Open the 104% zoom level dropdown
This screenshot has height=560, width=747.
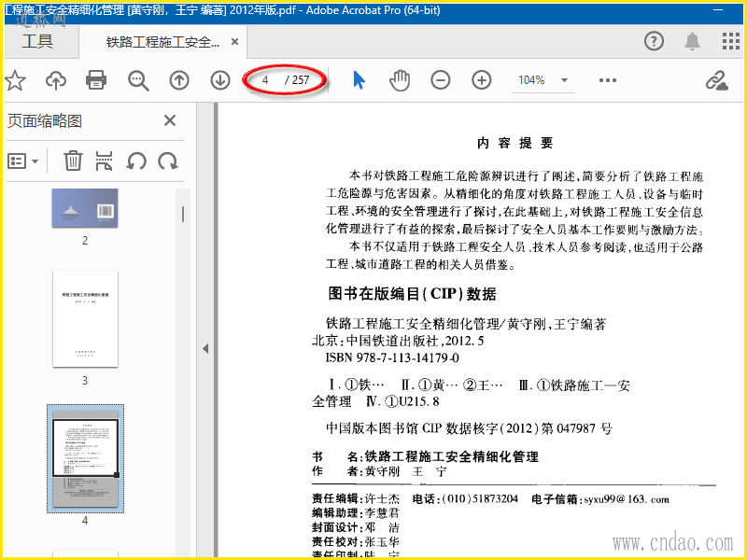click(x=543, y=80)
